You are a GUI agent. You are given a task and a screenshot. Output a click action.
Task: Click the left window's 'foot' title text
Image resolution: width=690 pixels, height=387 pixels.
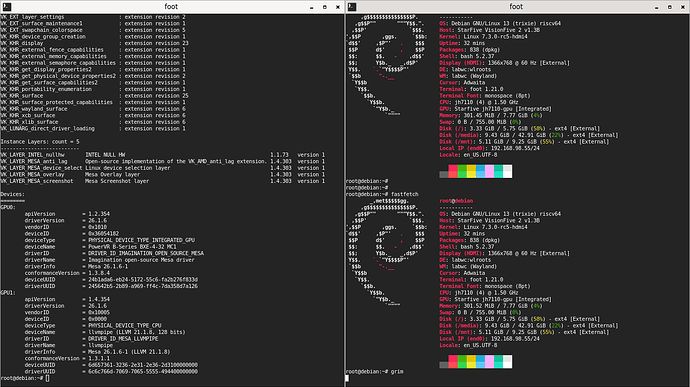point(171,7)
